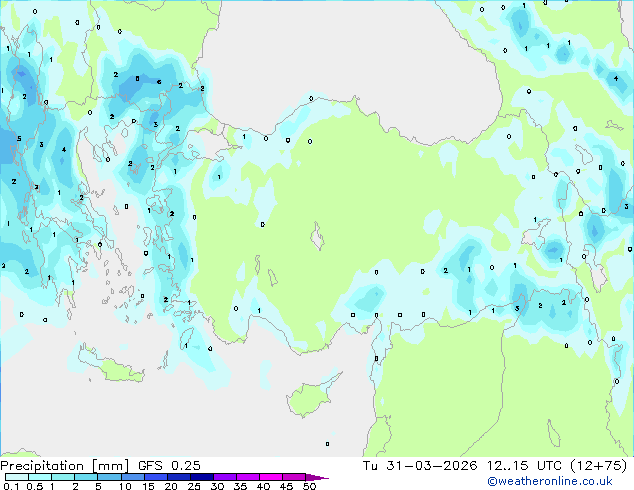Click the '10' legend scale label
Screen dimensions: 634x490
(x=125, y=486)
